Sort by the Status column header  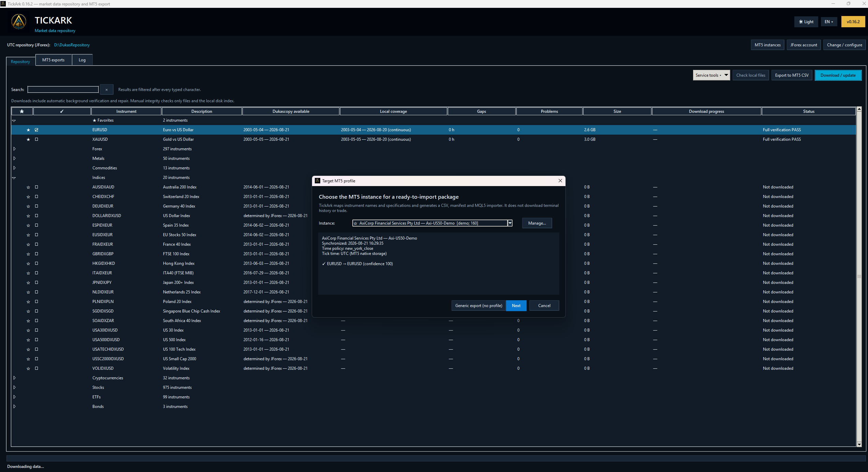tap(808, 111)
